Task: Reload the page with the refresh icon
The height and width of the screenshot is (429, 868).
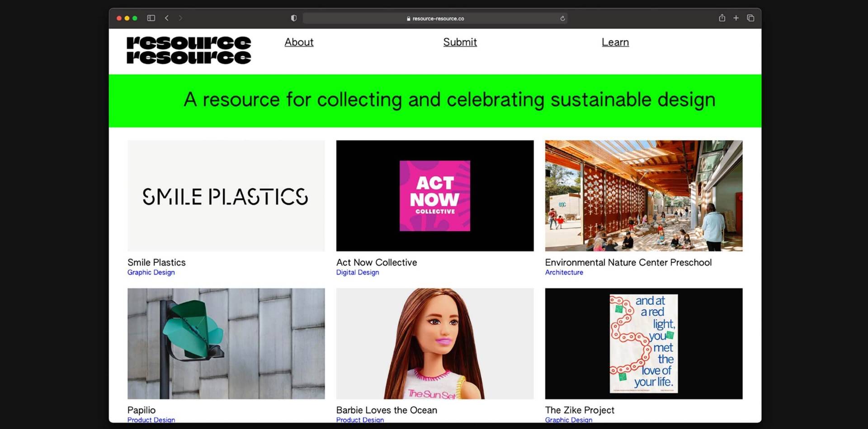Action: point(562,19)
